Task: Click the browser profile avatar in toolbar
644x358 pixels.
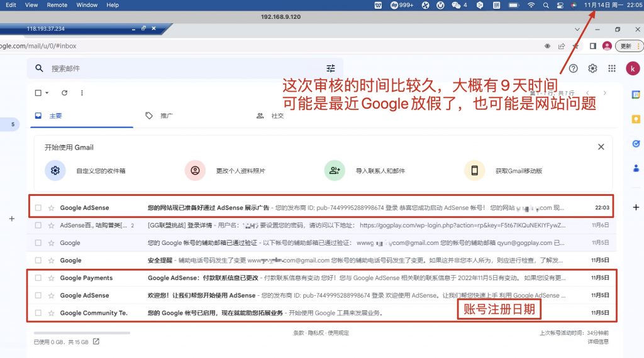Action: [x=607, y=46]
